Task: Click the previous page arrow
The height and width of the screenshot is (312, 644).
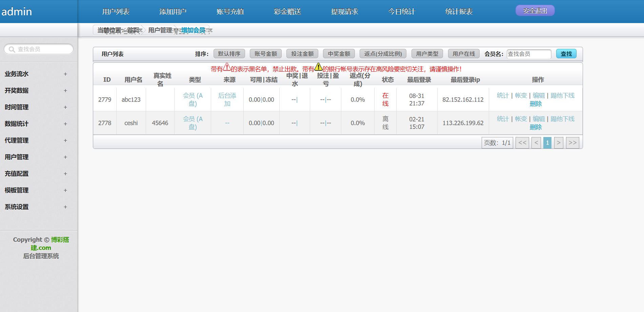Action: tap(536, 143)
